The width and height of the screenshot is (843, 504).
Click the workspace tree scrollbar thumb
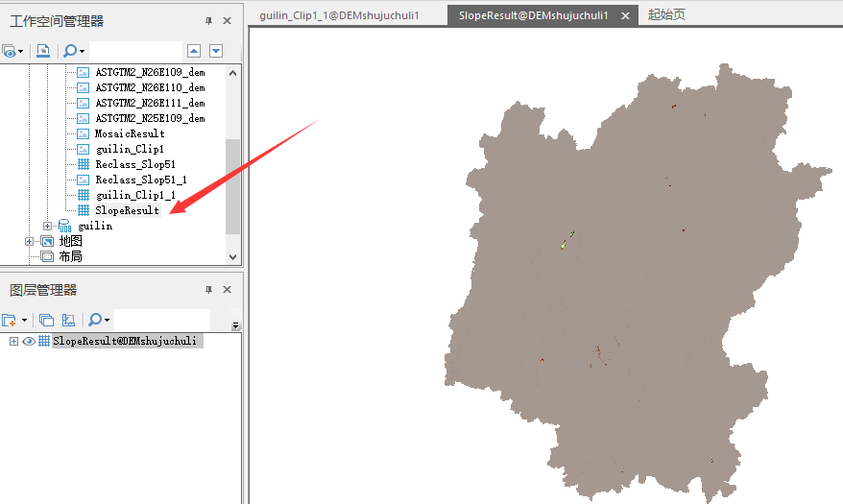click(x=232, y=186)
